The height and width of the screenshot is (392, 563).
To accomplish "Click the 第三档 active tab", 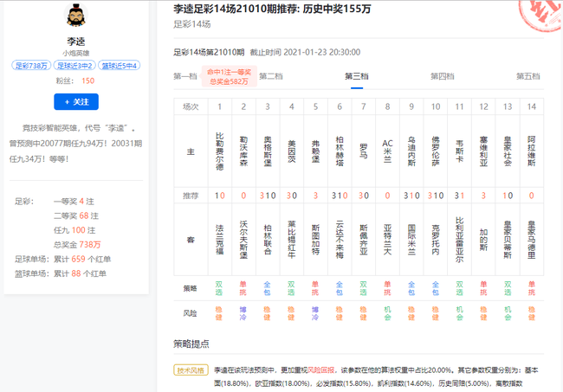I will 356,76.
